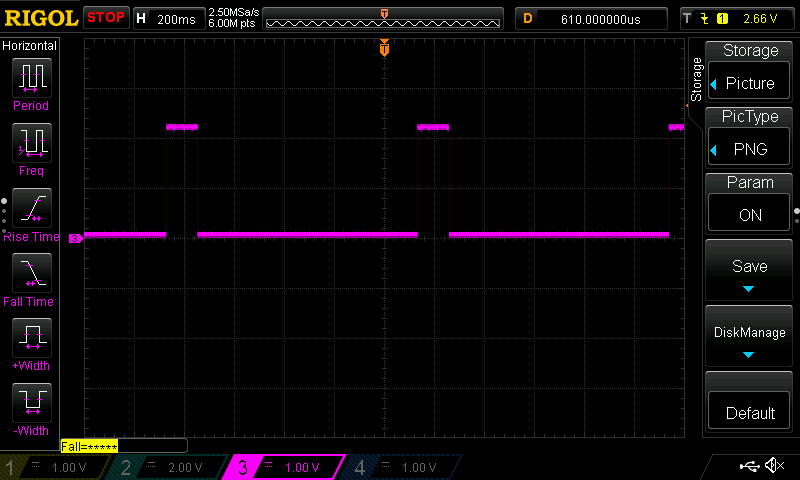
Task: Click the second magenta pulse top
Action: coord(433,127)
